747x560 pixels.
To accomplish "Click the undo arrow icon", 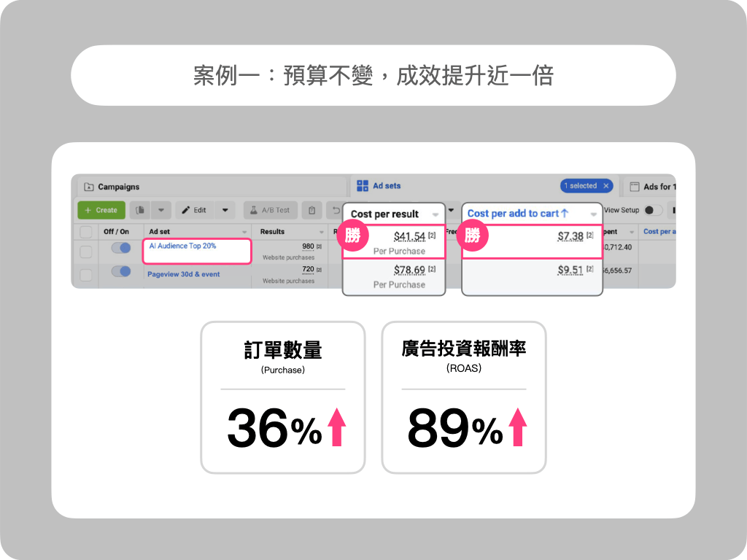I will 336,210.
